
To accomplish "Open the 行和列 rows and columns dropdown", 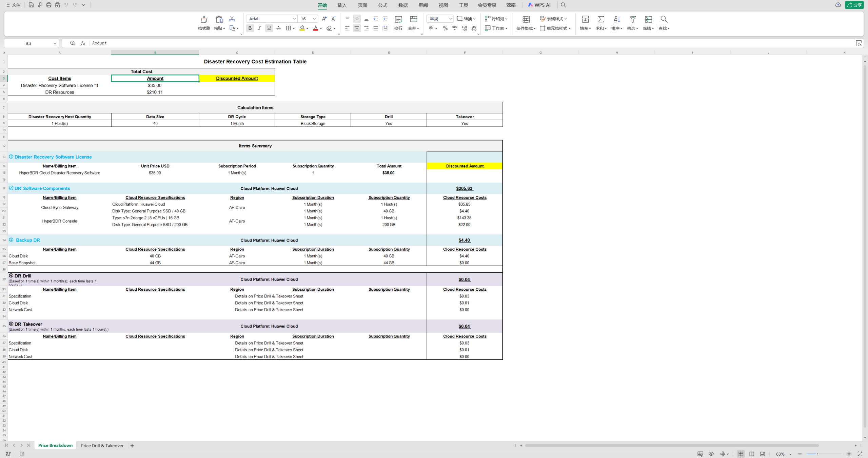I will (496, 19).
